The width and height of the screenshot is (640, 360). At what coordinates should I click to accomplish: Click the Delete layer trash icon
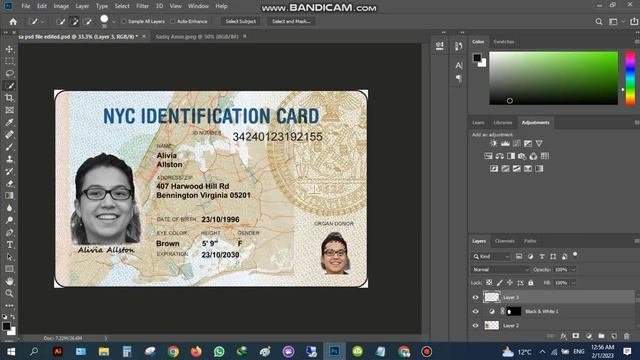(x=627, y=336)
